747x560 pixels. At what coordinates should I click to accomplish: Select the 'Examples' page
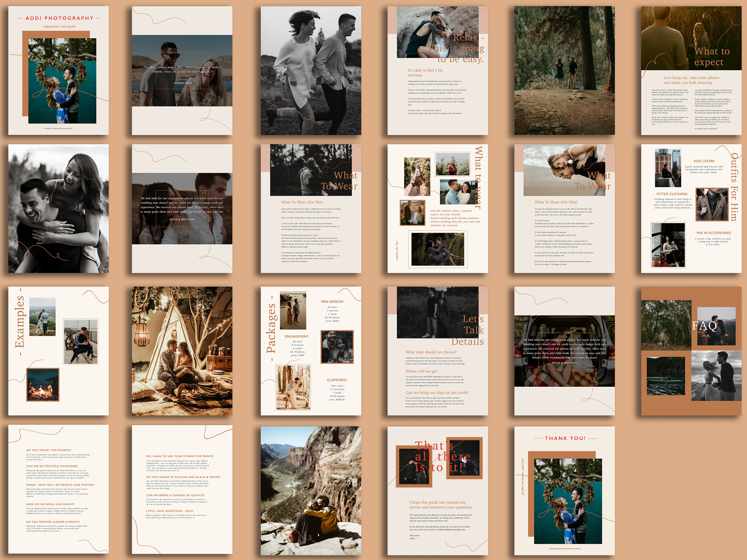pos(58,351)
